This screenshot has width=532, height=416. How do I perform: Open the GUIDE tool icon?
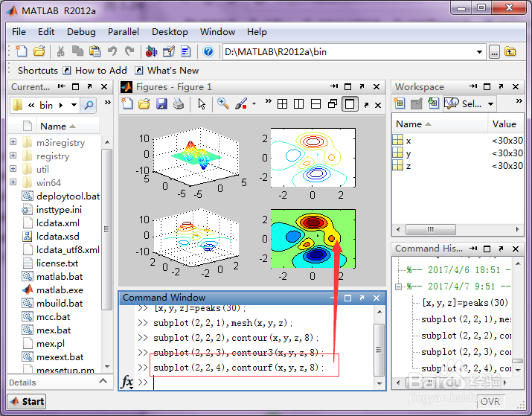(x=169, y=51)
